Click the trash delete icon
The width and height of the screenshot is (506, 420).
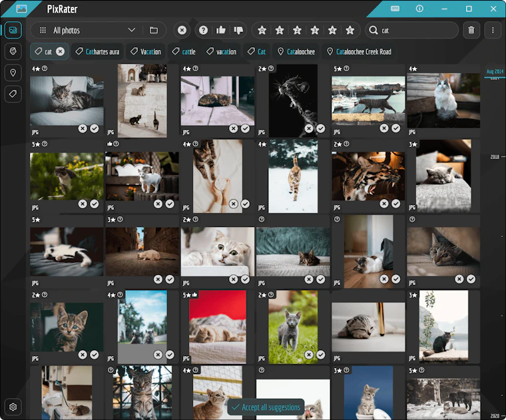[471, 31]
